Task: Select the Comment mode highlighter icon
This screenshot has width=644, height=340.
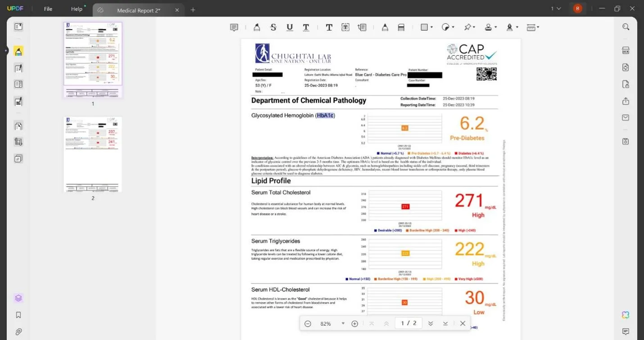Action: tap(18, 51)
